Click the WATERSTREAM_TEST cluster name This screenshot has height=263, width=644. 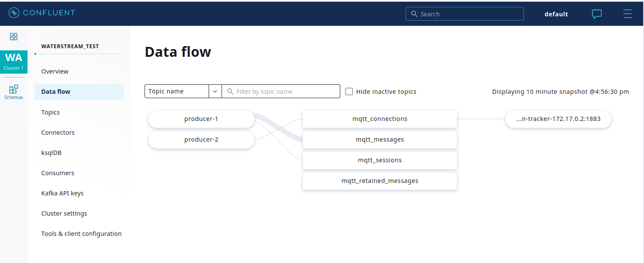coord(70,46)
